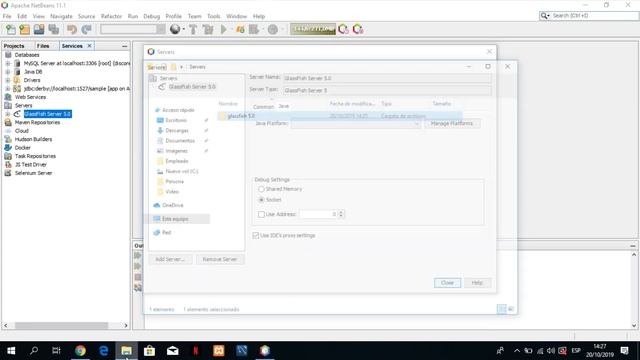This screenshot has height=360, width=640.
Task: Click the Use Address port spinner arrows
Action: point(341,214)
